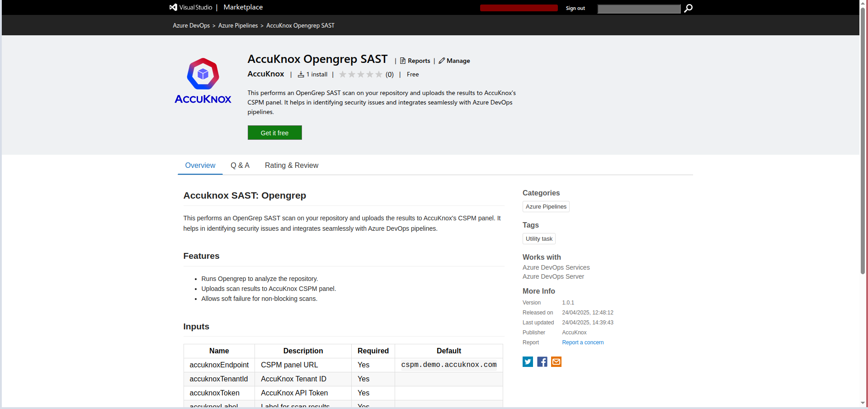Click Released on date 24/04/2025, 12:48:12
This screenshot has width=868, height=409.
tap(588, 313)
